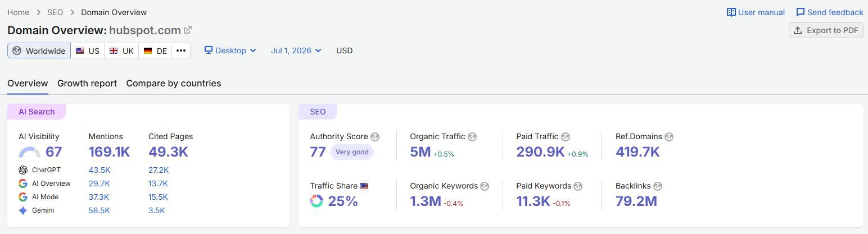The width and height of the screenshot is (868, 234).
Task: Open ChatGPT cited pages value 27.2K
Action: [x=159, y=170]
